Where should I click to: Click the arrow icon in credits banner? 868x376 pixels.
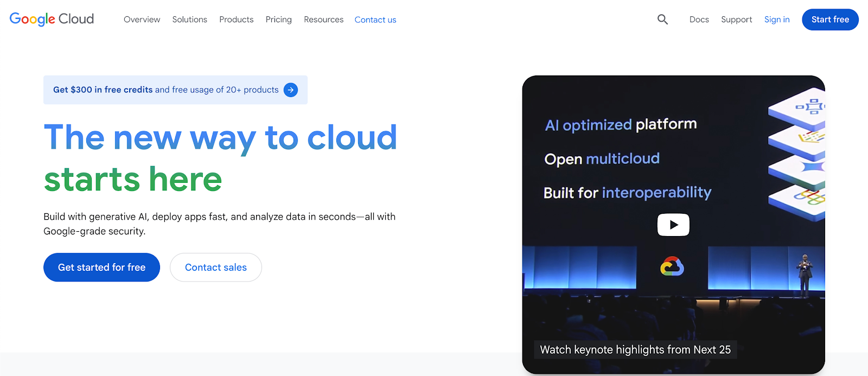(x=291, y=90)
